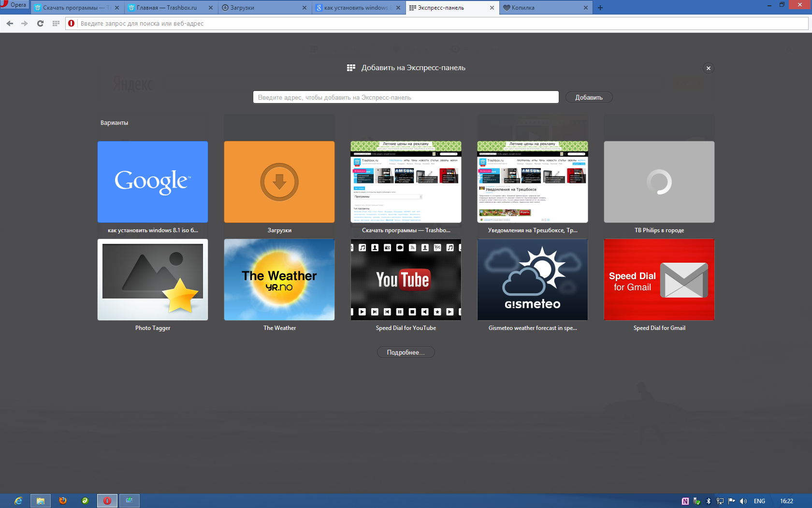Click the Speed Dial address input field
The image size is (812, 508).
pyautogui.click(x=406, y=97)
